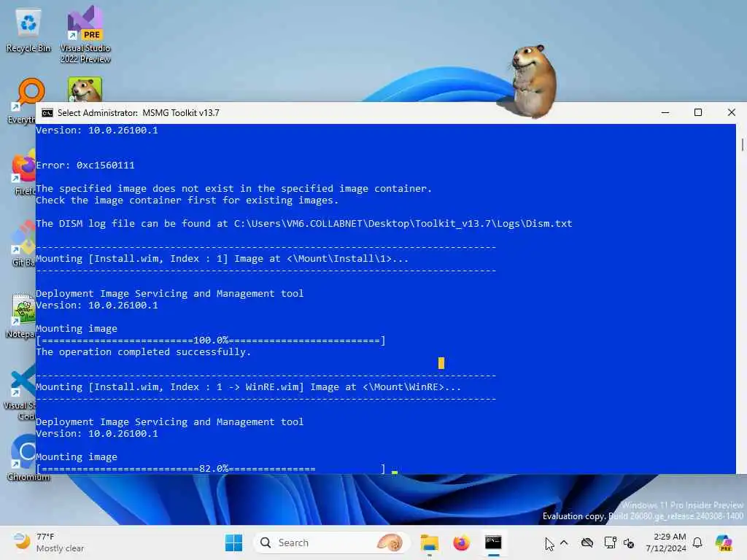Image resolution: width=747 pixels, height=560 pixels.
Task: Click the 82.0% mounting progress bar
Action: [x=211, y=469]
